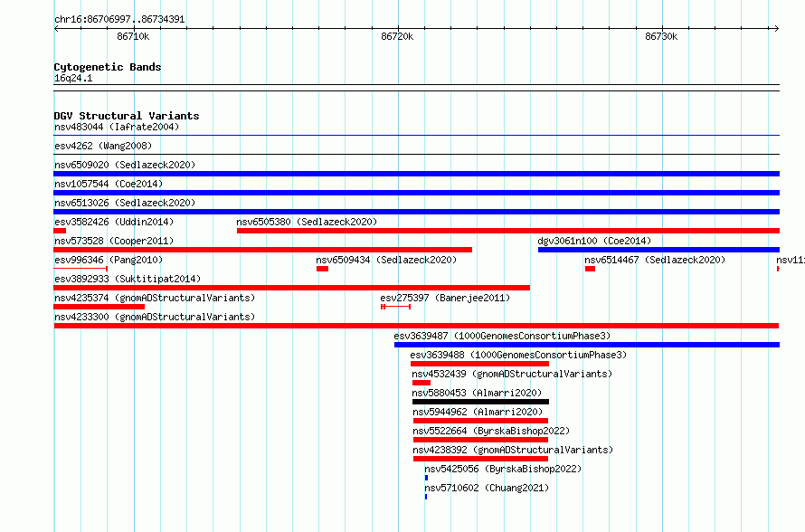805x532 pixels.
Task: Open the nsv5944962 (Almarri2020) red bar
Action: click(x=480, y=421)
